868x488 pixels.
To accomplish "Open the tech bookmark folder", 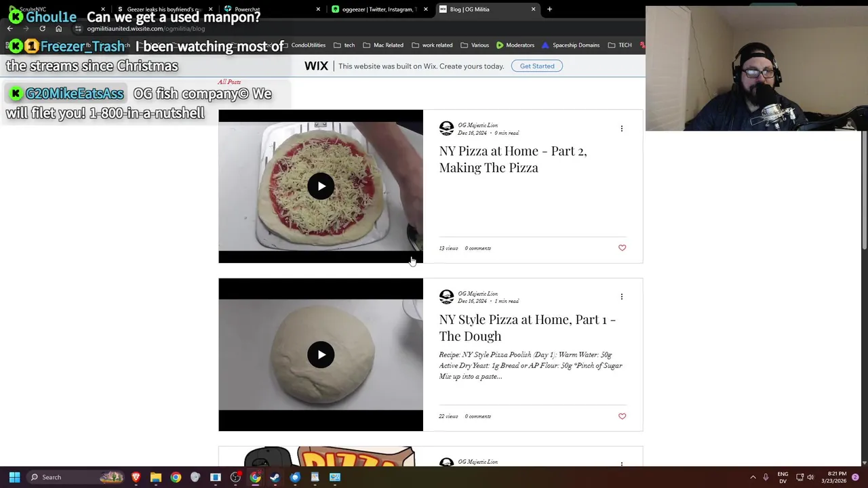I will click(344, 45).
